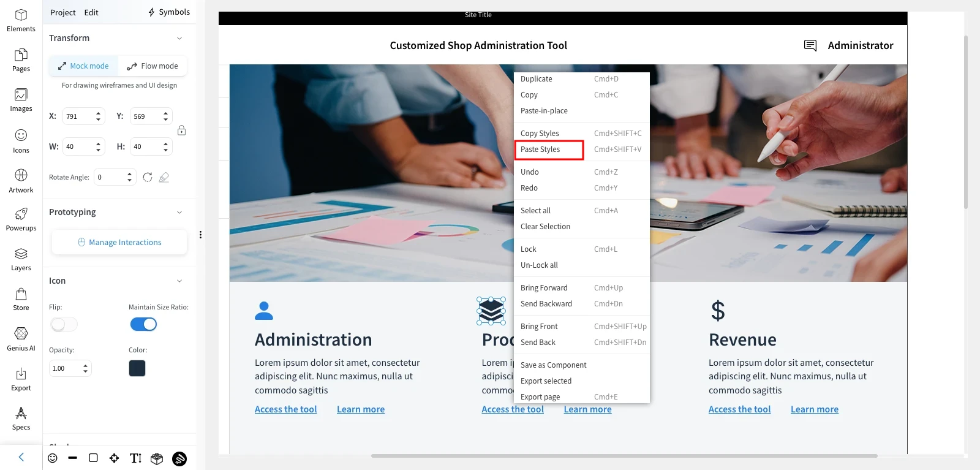Open the Edit menu
The width and height of the screenshot is (980, 470).
[91, 12]
